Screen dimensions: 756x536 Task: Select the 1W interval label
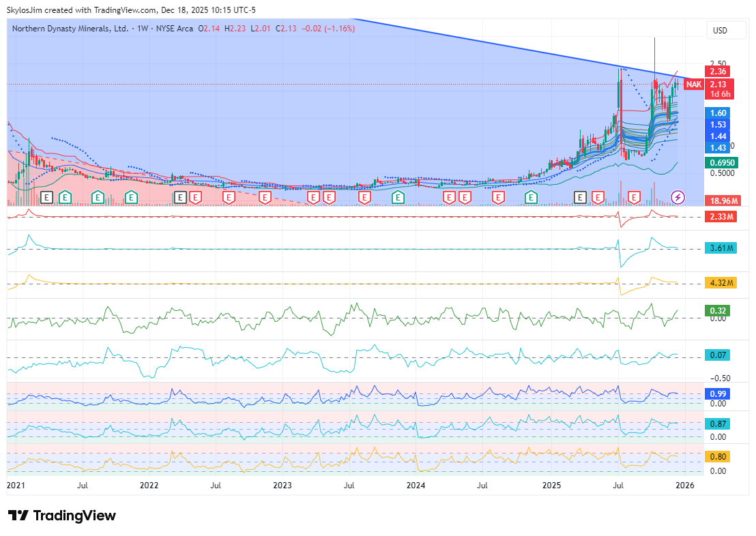pyautogui.click(x=142, y=29)
